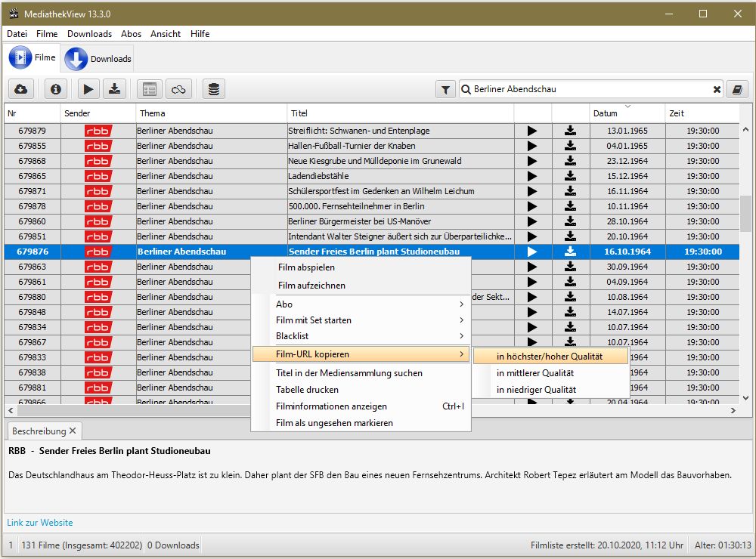Click the database stack toolbar icon
The image size is (756, 559).
click(214, 89)
